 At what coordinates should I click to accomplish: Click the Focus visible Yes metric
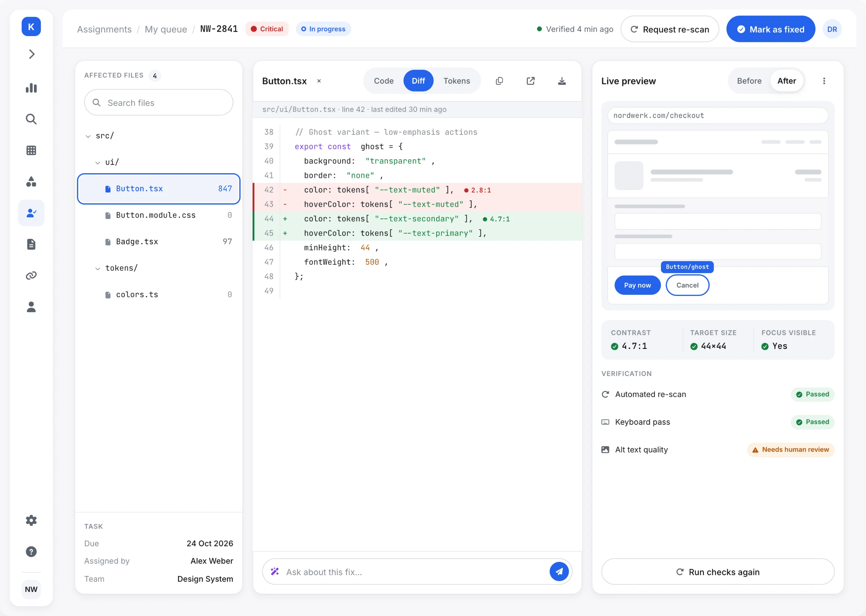[x=788, y=340]
